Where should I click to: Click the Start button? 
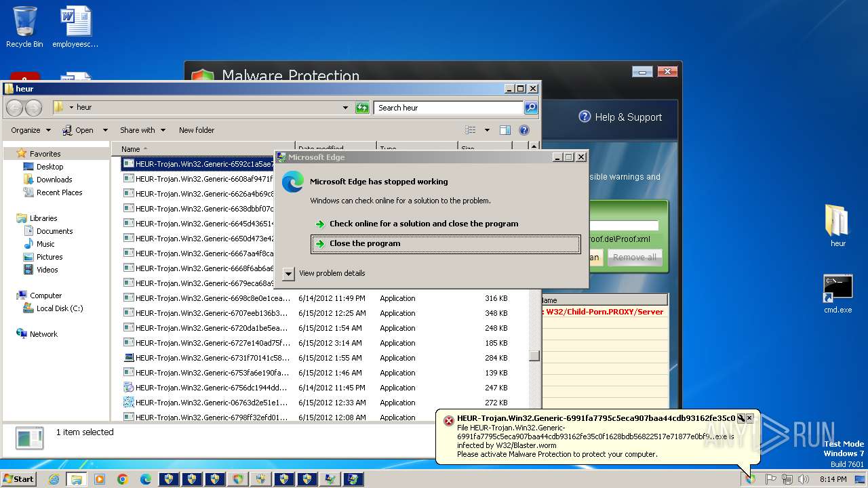click(x=19, y=479)
